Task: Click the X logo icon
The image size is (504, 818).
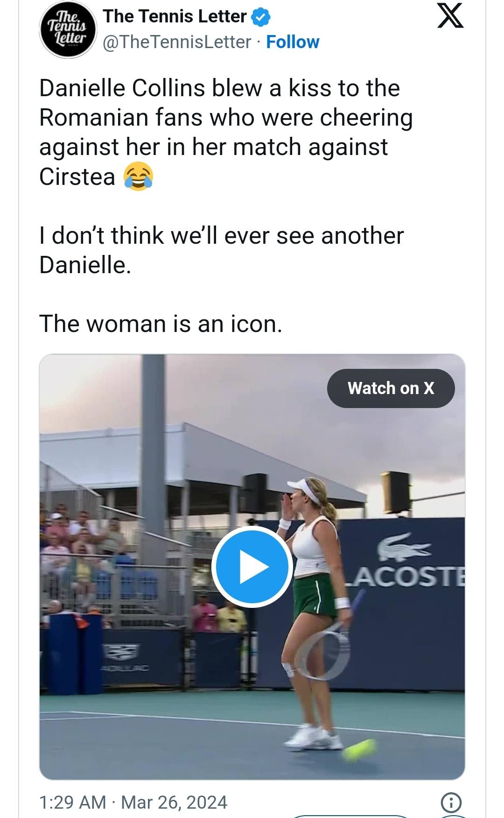Action: (450, 16)
